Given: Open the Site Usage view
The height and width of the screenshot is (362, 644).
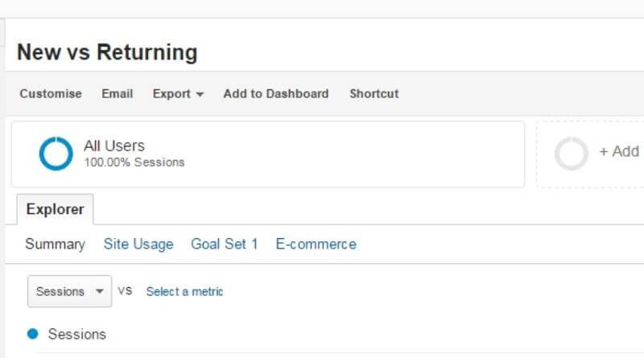Looking at the screenshot, I should point(138,245).
